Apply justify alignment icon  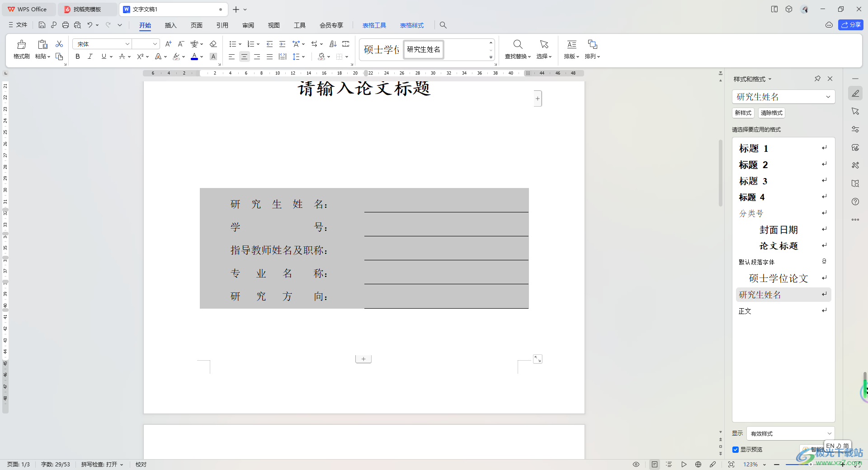tap(269, 56)
